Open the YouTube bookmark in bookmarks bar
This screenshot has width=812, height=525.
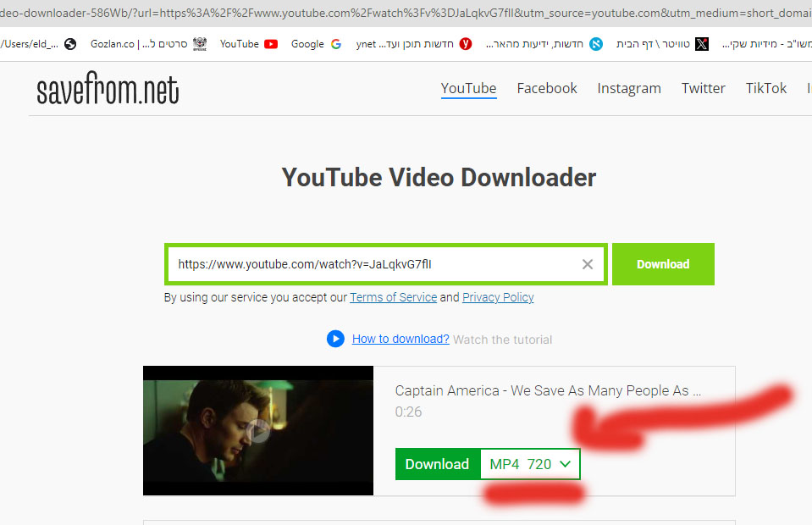click(248, 44)
